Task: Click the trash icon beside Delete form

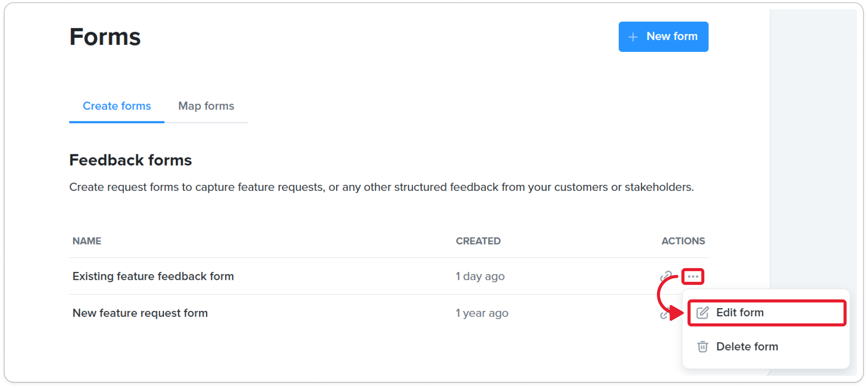Action: pyautogui.click(x=702, y=347)
